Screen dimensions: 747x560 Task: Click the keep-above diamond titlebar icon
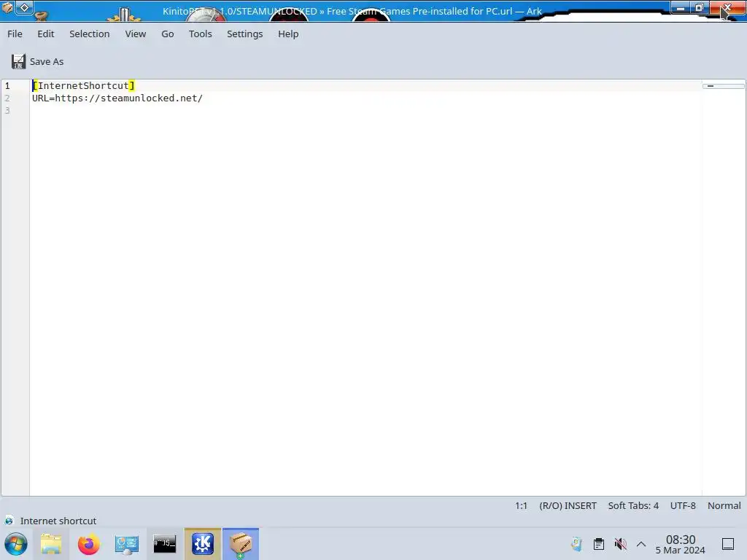(24, 7)
